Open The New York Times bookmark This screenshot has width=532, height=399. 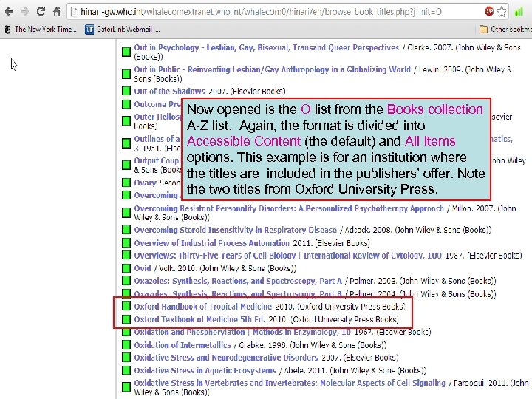click(41, 29)
